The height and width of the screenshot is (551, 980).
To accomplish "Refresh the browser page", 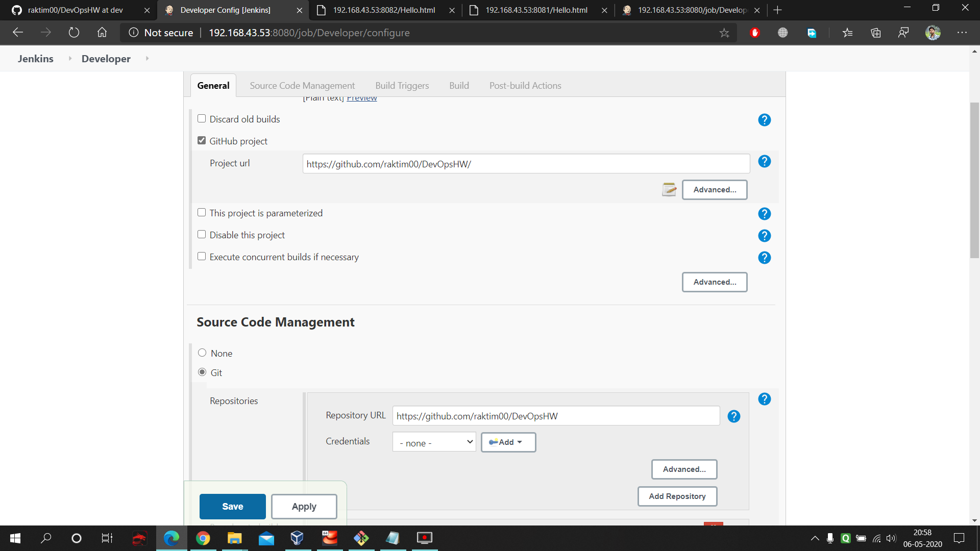I will tap(74, 33).
